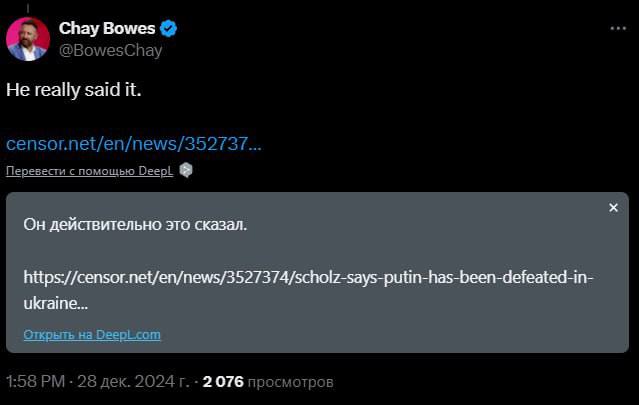This screenshot has width=639, height=405.
Task: Close the DeepL translation panel
Action: (613, 207)
